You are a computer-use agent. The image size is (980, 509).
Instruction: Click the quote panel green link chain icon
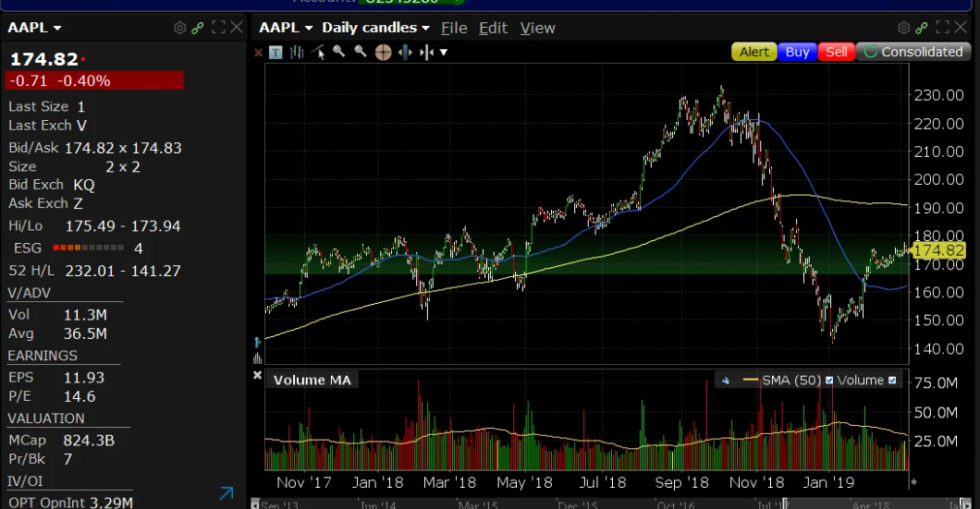(x=198, y=28)
